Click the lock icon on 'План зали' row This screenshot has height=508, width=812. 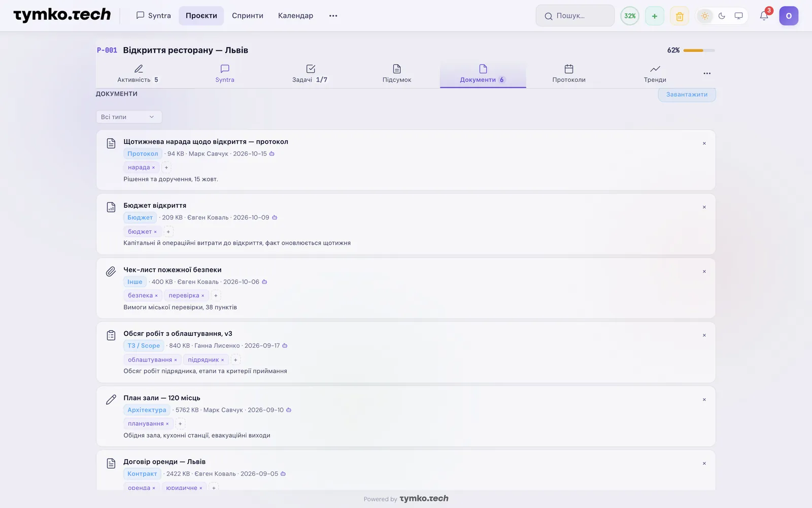click(x=289, y=410)
